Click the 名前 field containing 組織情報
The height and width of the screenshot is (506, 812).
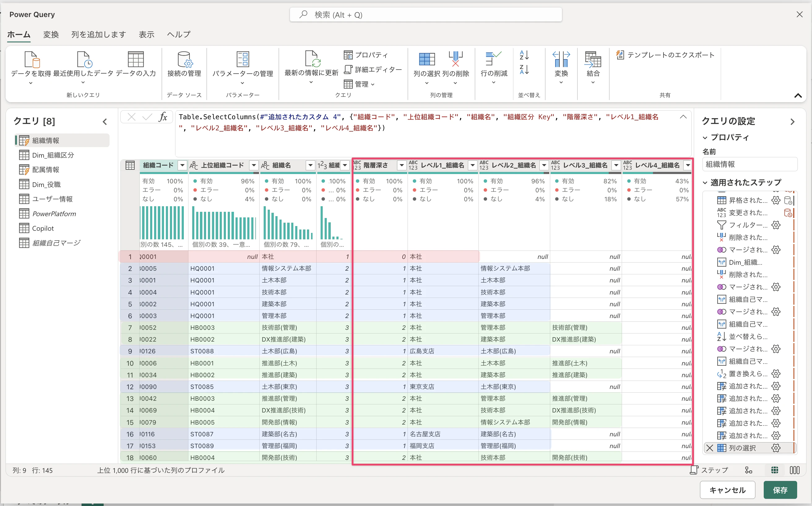(749, 164)
